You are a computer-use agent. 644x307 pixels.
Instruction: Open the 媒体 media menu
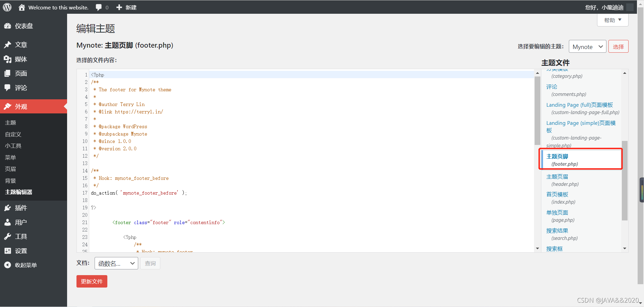point(21,59)
